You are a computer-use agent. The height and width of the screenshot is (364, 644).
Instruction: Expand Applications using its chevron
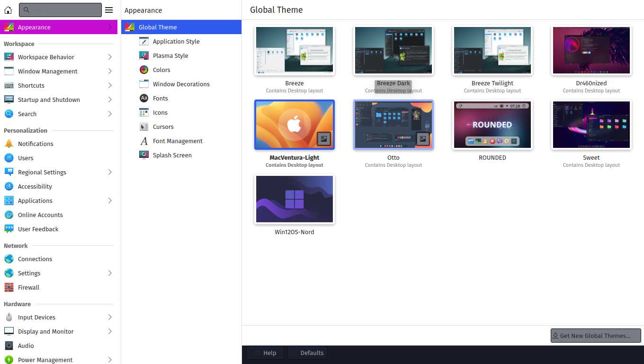(110, 200)
